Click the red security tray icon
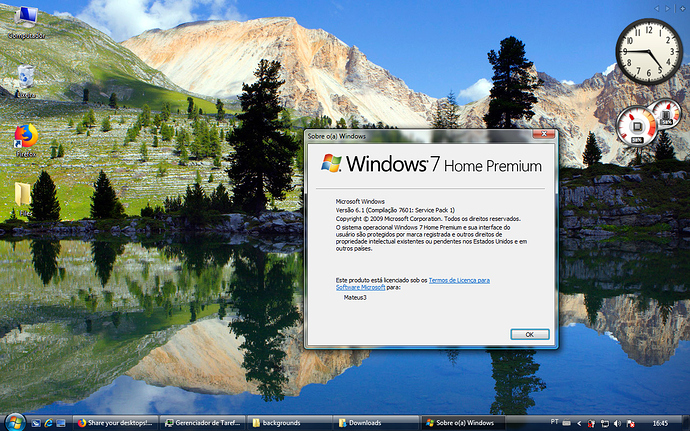The width and height of the screenshot is (690, 431). click(591, 424)
